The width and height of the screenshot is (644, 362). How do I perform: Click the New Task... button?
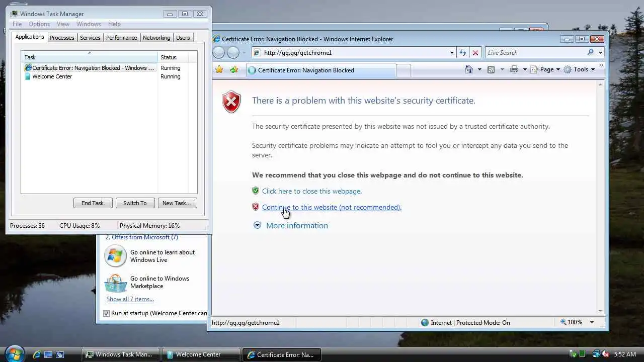coord(177,203)
